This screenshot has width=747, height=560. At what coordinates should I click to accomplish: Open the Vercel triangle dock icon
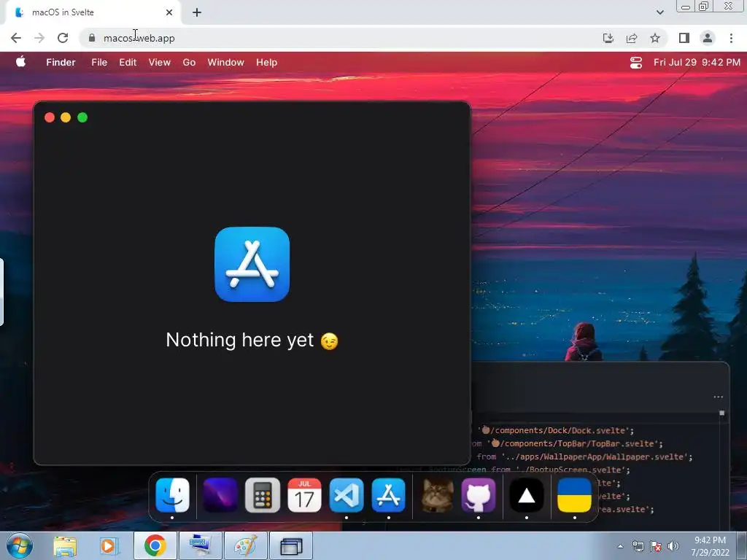(527, 495)
